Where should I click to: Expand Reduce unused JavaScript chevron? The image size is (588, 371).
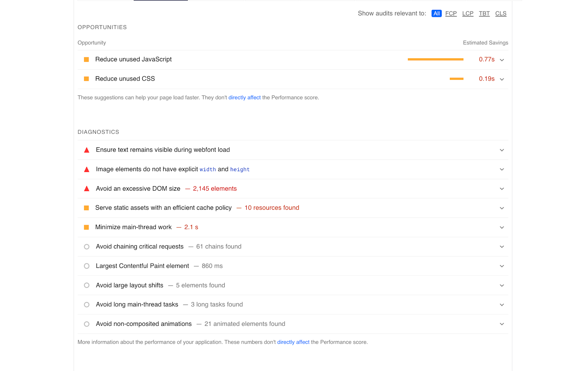coord(502,60)
